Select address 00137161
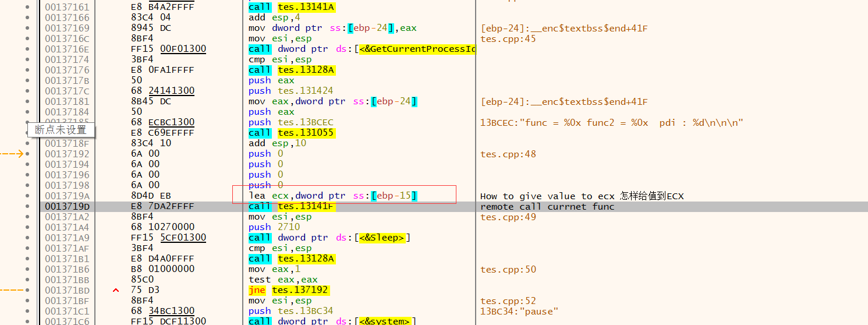868x325 pixels. pos(67,7)
